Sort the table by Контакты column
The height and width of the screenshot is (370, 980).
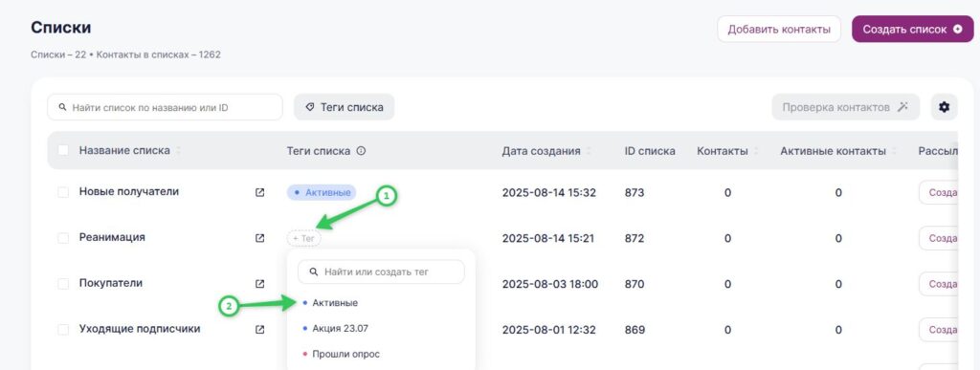(756, 151)
